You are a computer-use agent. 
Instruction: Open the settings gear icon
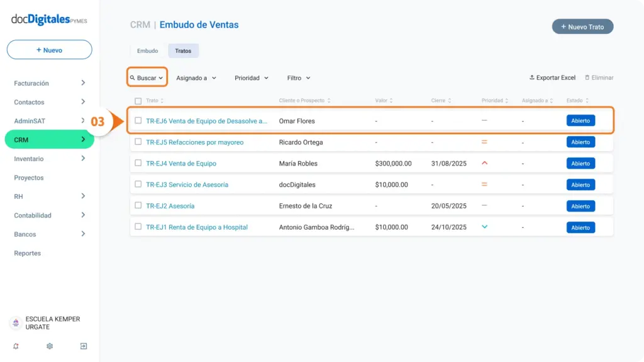50,346
